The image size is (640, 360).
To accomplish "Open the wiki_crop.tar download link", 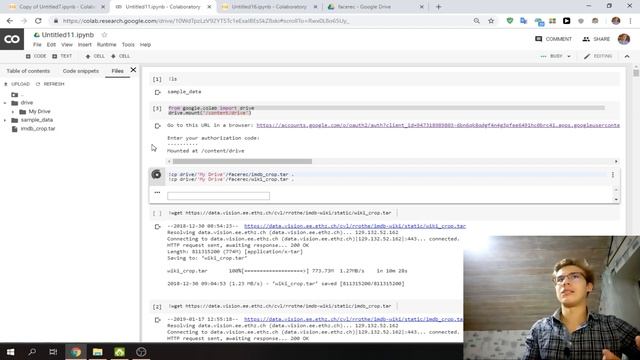I will [355, 226].
